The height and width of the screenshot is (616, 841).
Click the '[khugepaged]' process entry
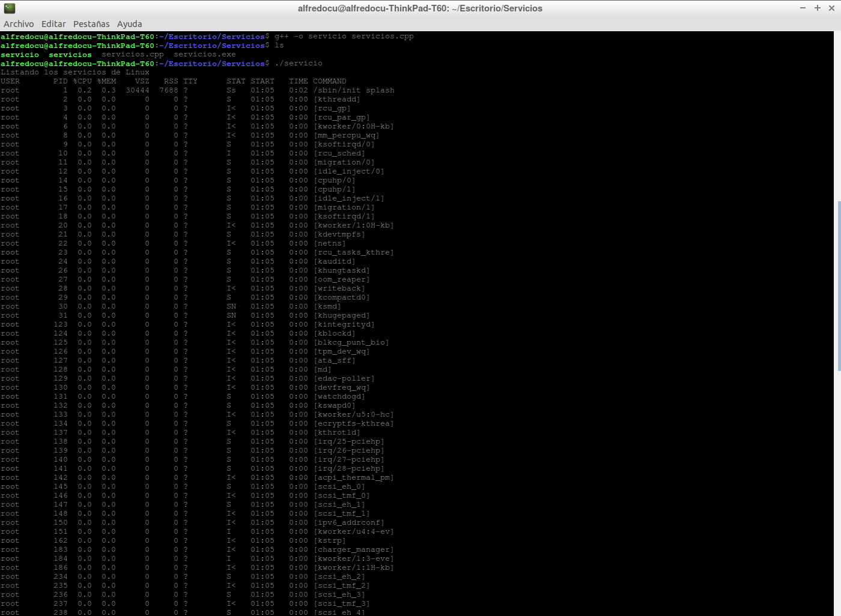point(342,316)
